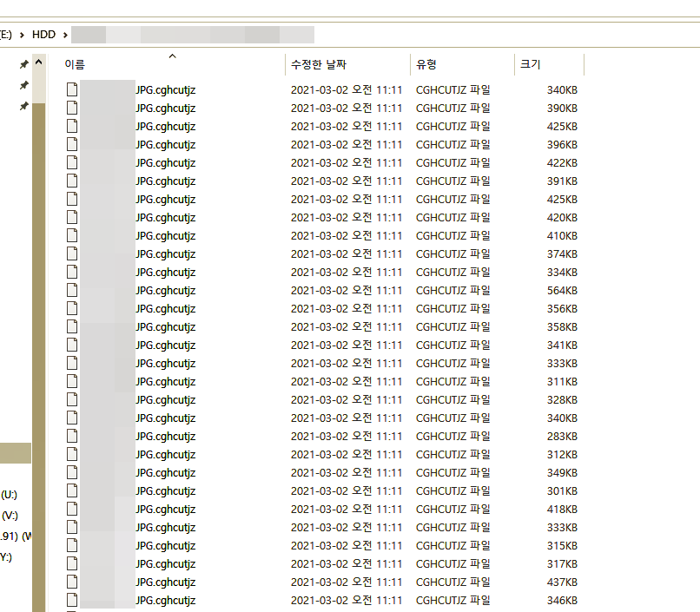Viewport: 700px width, 612px height.
Task: Click the file icon of the 317KB file
Action: 72,564
